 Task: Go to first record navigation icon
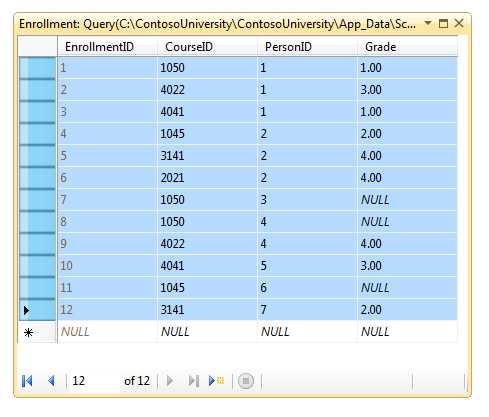(x=27, y=381)
